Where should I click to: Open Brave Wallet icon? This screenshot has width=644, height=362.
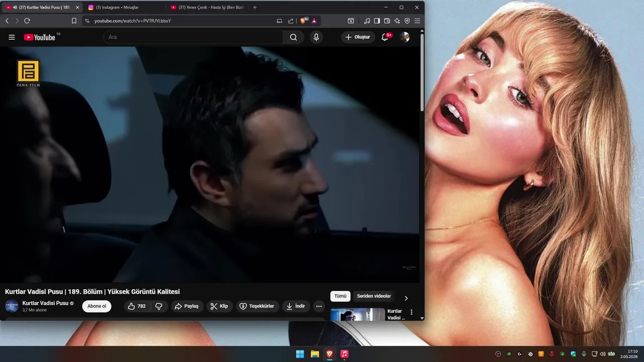coord(387,21)
